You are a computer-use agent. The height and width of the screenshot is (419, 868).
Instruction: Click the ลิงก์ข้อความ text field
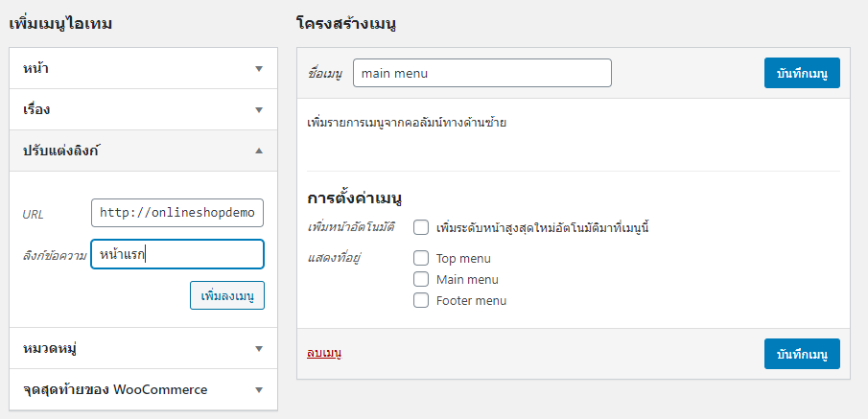177,254
